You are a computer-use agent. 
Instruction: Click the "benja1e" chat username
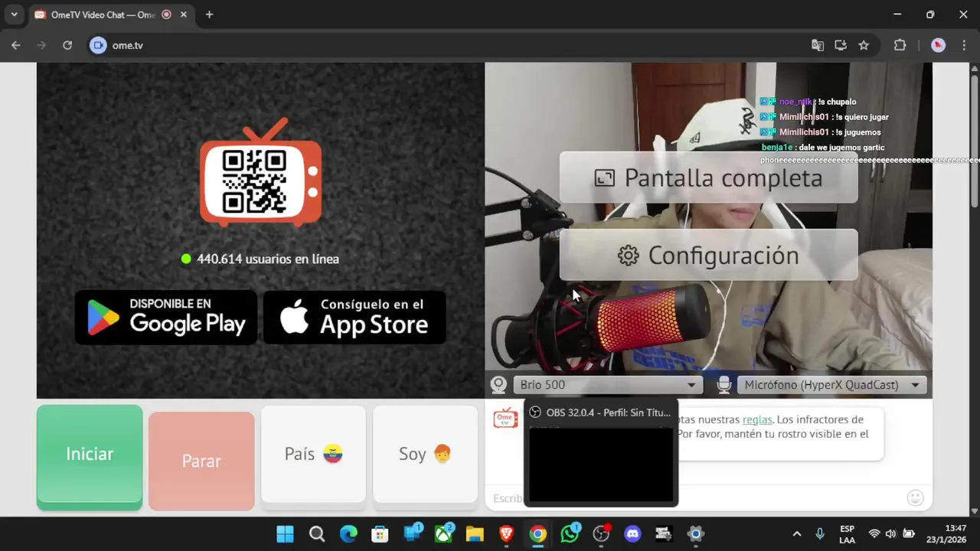777,148
